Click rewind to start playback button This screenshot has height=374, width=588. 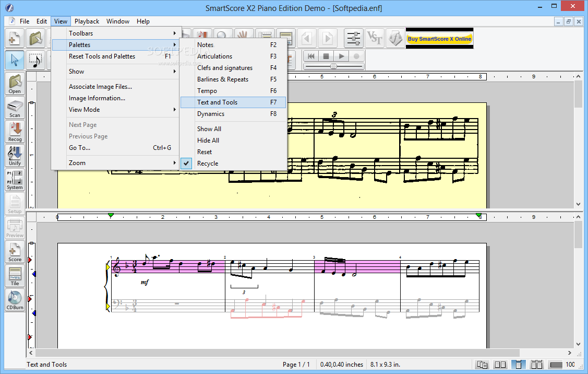[x=311, y=56]
